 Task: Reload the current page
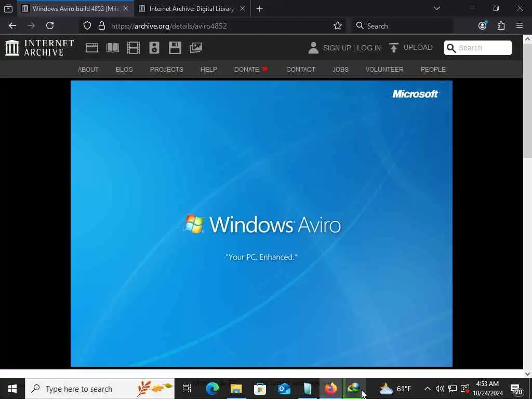[x=50, y=26]
